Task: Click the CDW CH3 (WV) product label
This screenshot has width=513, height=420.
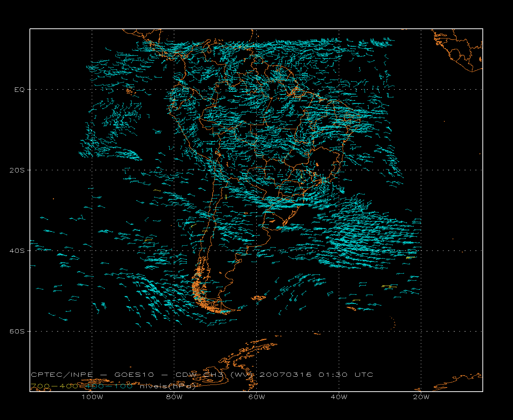Action: [215, 375]
